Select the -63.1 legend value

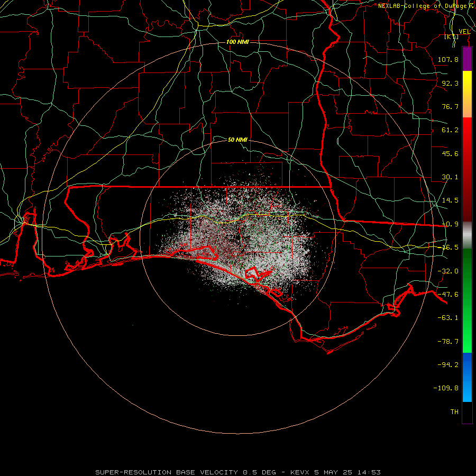[448, 318]
